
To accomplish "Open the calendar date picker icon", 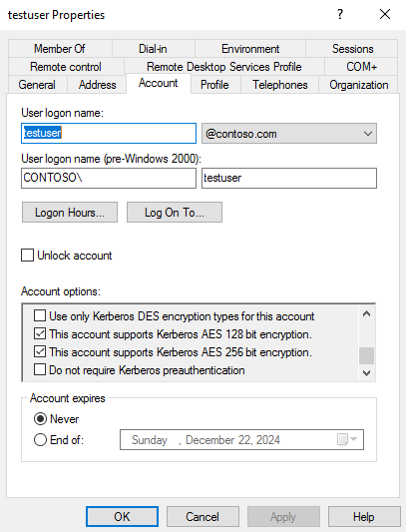I will click(342, 439).
